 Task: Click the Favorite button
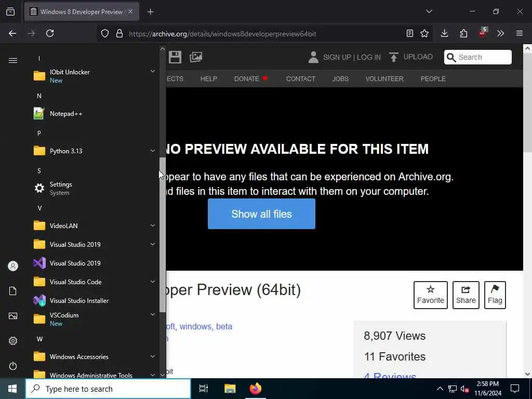pos(431,295)
